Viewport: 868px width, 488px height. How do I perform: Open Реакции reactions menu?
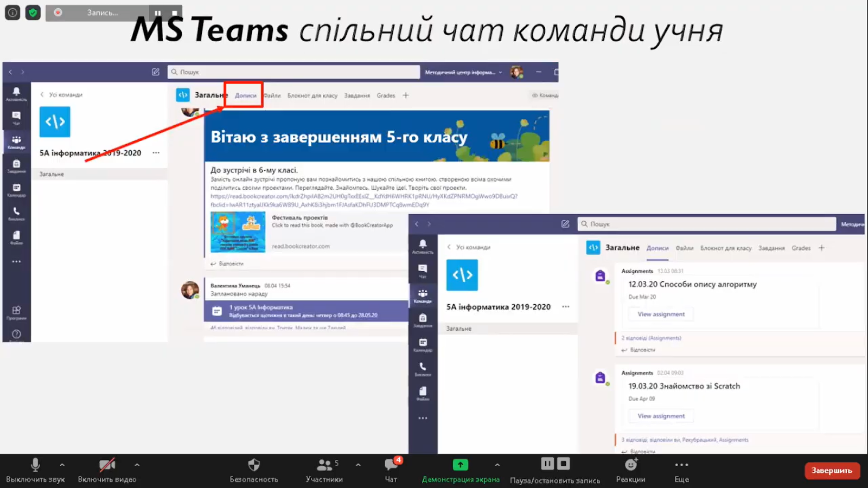[630, 470]
